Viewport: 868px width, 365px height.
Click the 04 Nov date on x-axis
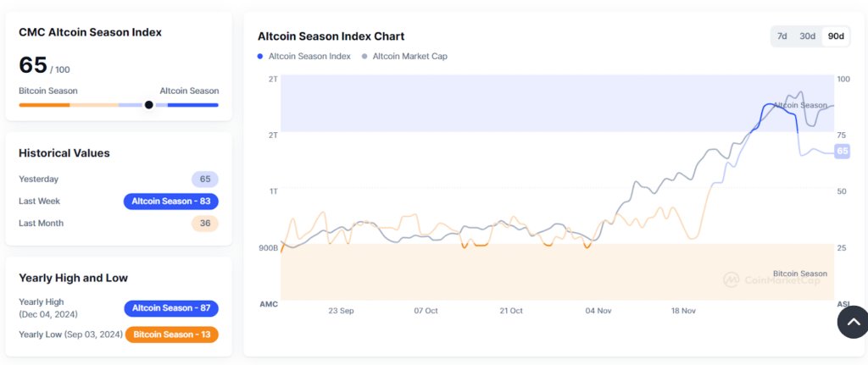pos(598,311)
